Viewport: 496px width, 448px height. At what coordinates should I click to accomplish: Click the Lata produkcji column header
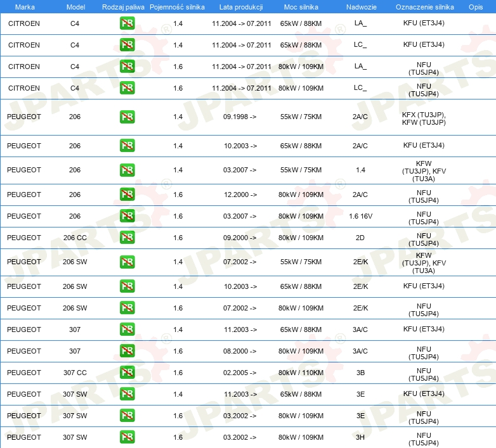[241, 7]
